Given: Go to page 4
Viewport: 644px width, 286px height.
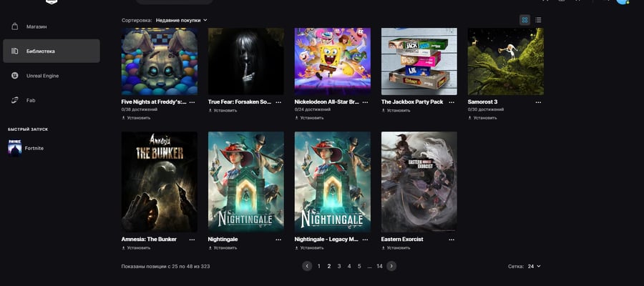Looking at the screenshot, I should pos(349,266).
